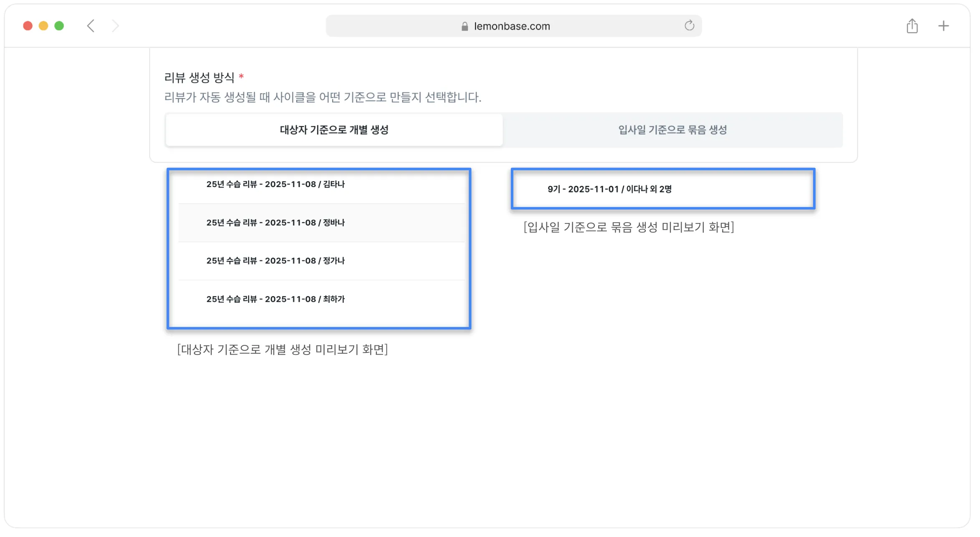Click the 정바나 review row
Image resolution: width=980 pixels, height=537 pixels.
pos(321,223)
